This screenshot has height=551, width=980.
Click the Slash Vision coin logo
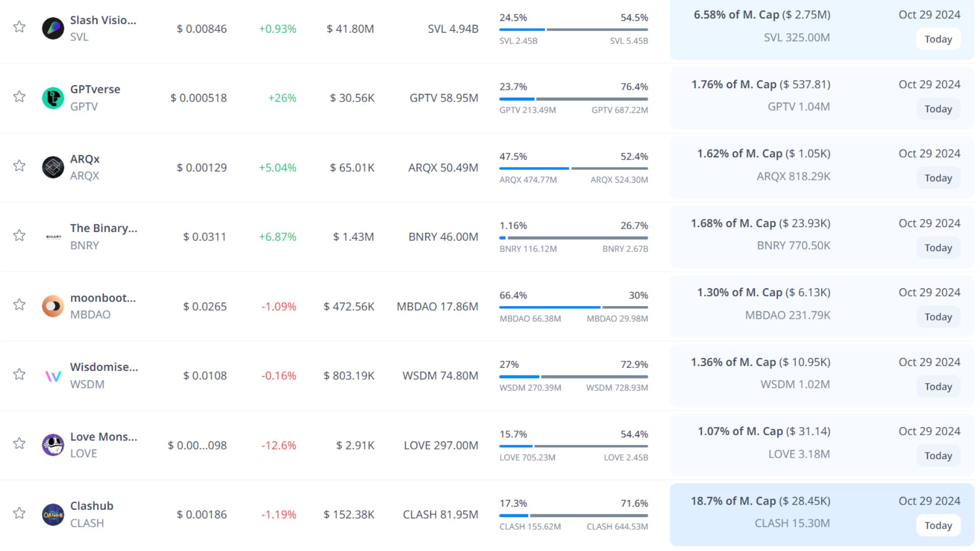[53, 29]
